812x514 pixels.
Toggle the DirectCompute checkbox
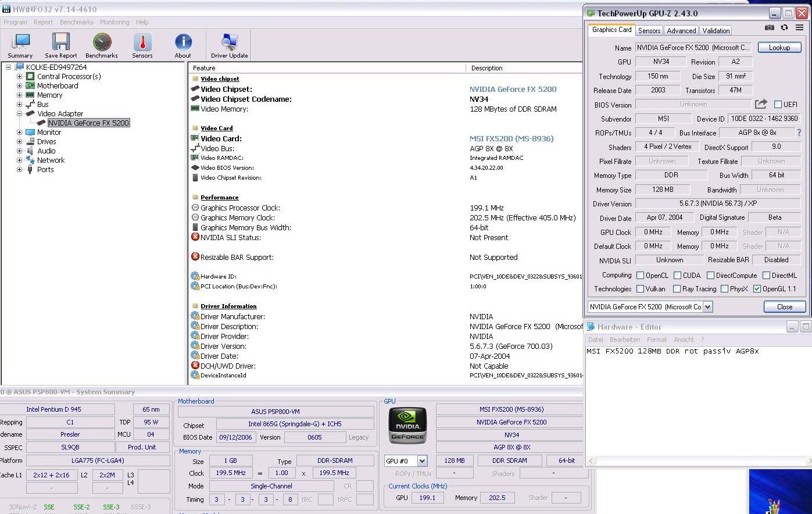[710, 276]
